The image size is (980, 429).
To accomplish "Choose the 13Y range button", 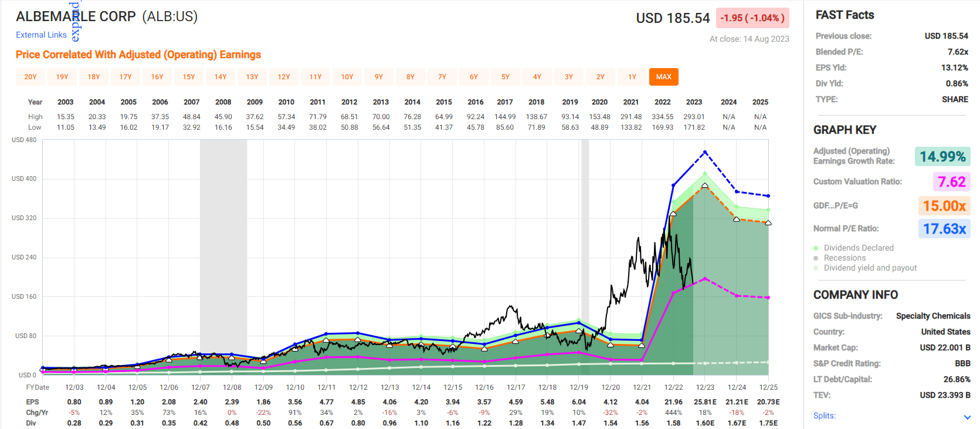I will [252, 77].
